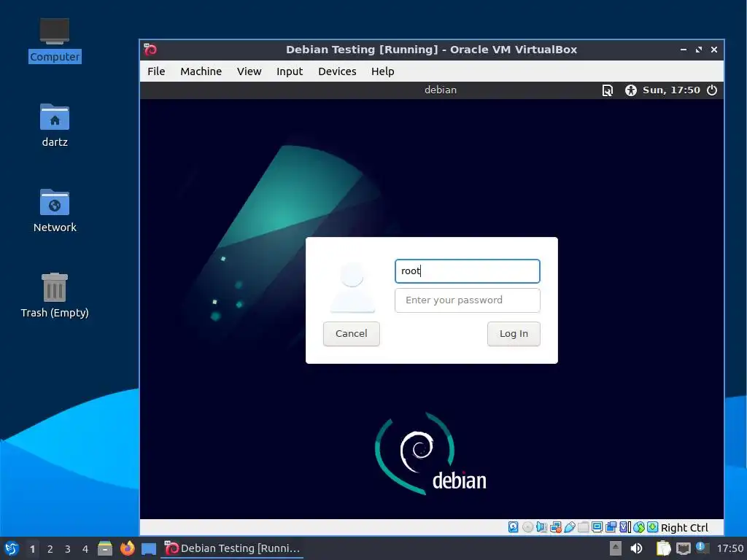
Task: Launch Firefox from the panel
Action: click(127, 548)
